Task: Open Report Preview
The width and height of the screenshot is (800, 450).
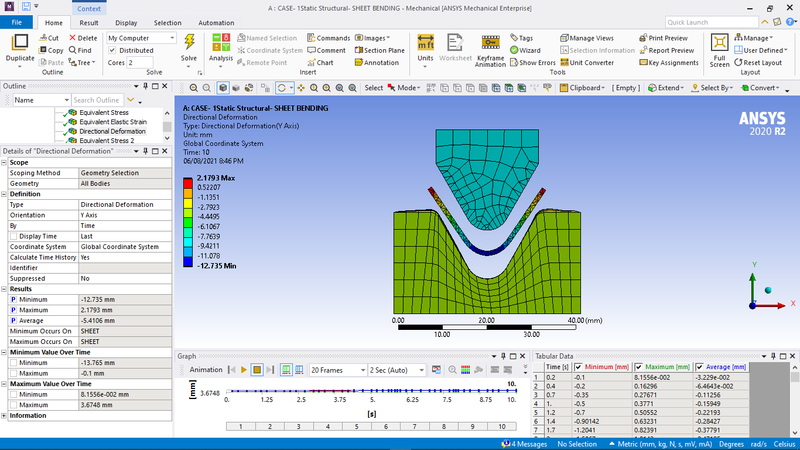Action: click(x=667, y=50)
